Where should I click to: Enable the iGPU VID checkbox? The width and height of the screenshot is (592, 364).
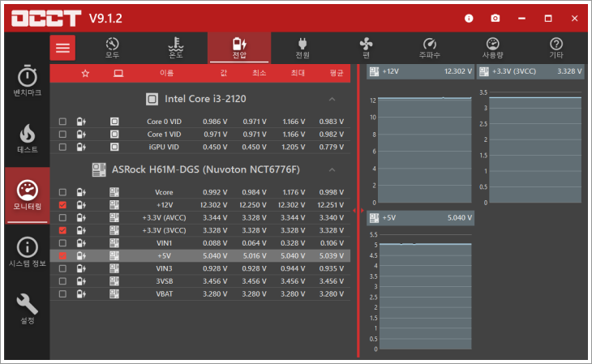pyautogui.click(x=62, y=147)
